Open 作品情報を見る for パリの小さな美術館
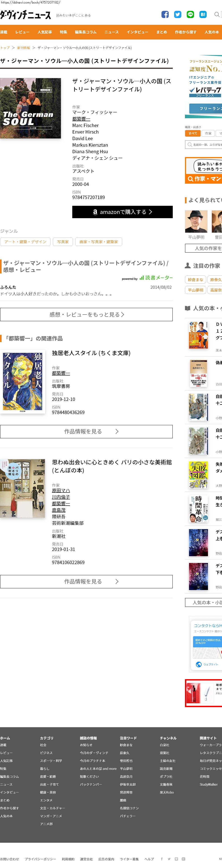Image resolution: width=222 pixels, height=868 pixels. tap(86, 582)
